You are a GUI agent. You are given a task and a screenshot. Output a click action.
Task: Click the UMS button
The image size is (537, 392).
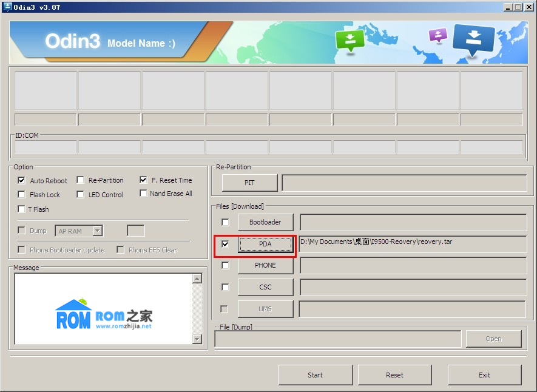pos(265,309)
